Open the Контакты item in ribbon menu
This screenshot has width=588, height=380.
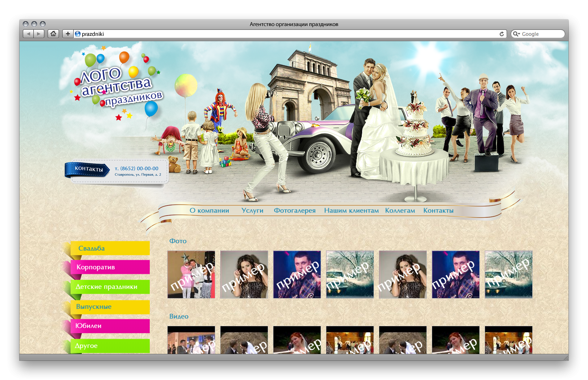coord(438,211)
